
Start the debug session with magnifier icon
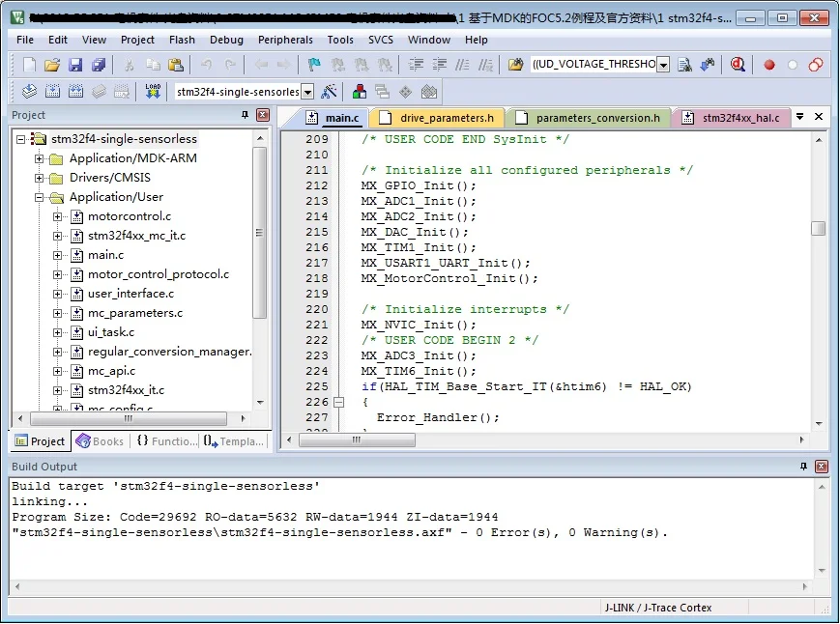738,65
